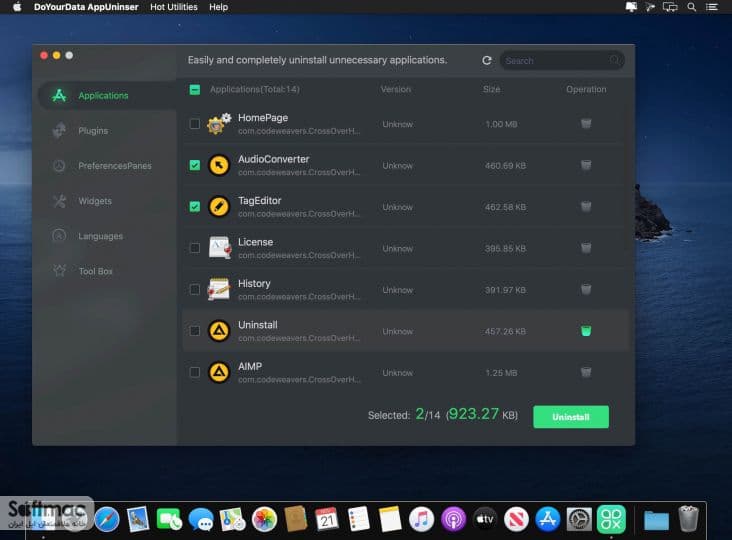Open Podcasts from the dock
732x540 pixels.
tap(453, 519)
